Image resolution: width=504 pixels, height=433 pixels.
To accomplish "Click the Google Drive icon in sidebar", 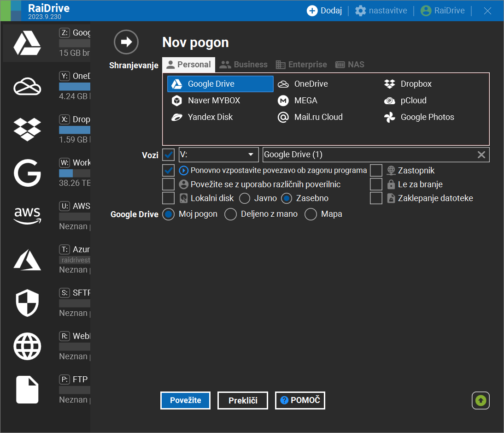I will 27,43.
